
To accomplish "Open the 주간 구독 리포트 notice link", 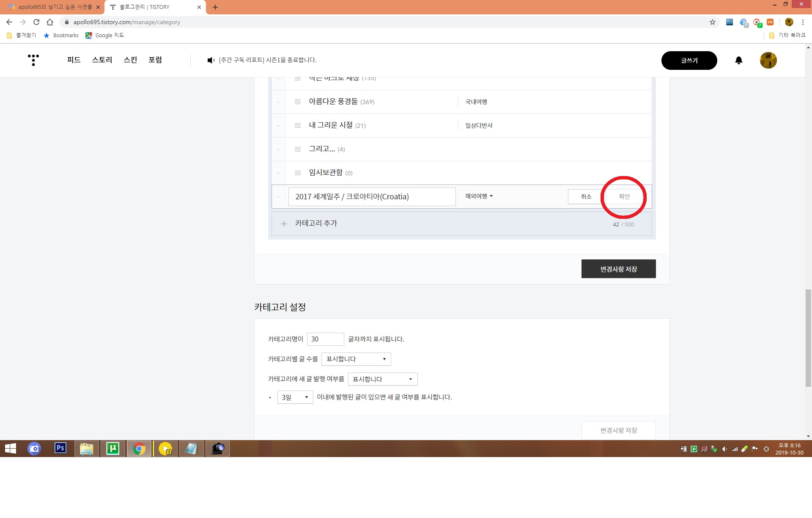I will [x=268, y=60].
